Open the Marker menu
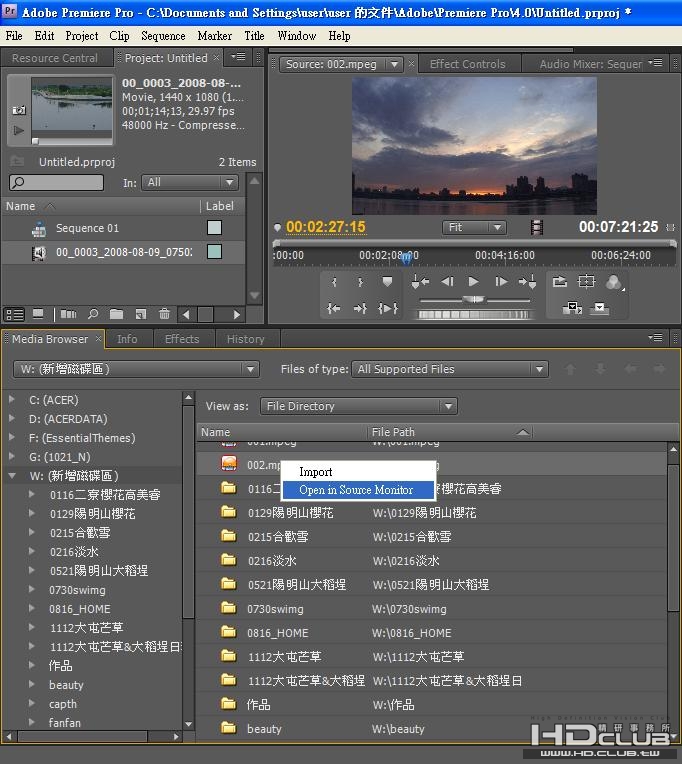The height and width of the screenshot is (764, 682). (215, 36)
